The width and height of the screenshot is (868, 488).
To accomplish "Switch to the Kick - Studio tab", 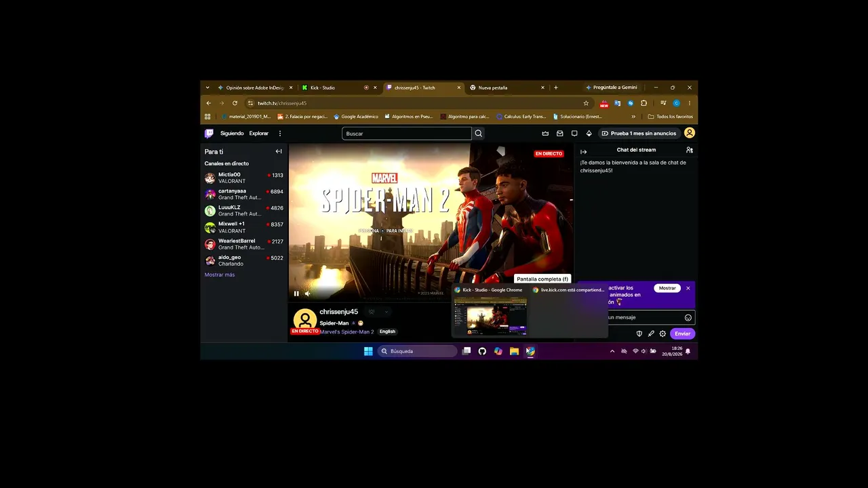I will tap(338, 87).
